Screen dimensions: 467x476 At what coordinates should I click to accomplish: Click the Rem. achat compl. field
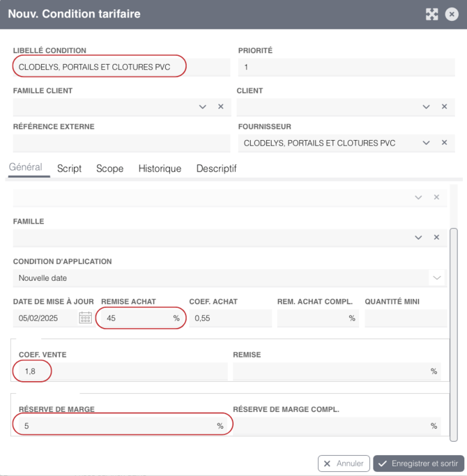pos(318,318)
